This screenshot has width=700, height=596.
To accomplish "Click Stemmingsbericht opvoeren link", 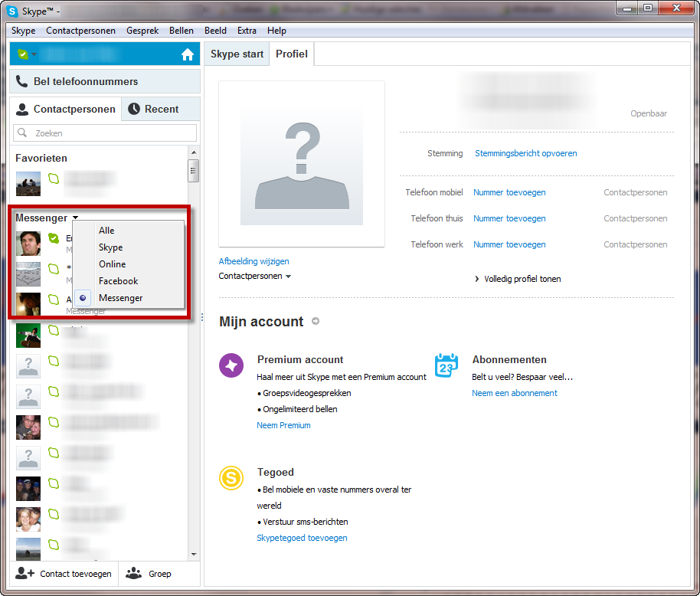I will (526, 153).
